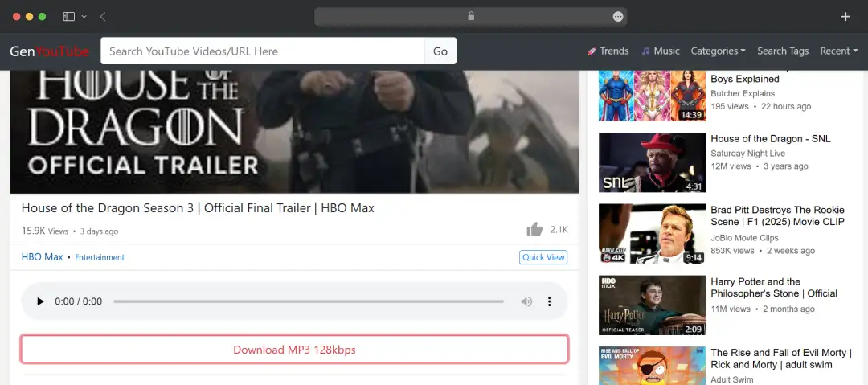
Task: Click the thumbs-up like icon
Action: (x=534, y=229)
